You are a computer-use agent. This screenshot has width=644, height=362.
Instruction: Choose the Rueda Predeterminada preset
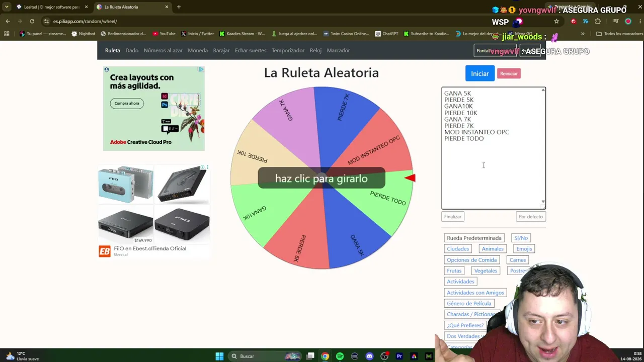[474, 238]
